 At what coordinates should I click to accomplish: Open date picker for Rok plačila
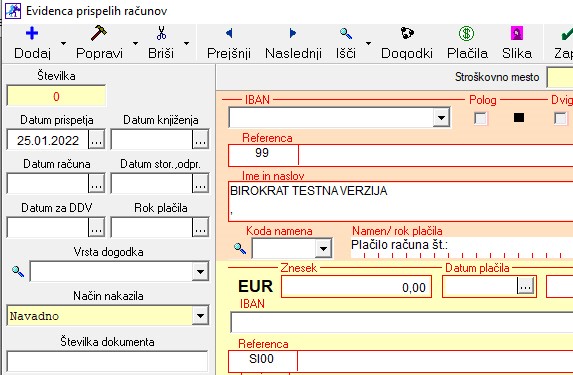(x=200, y=227)
